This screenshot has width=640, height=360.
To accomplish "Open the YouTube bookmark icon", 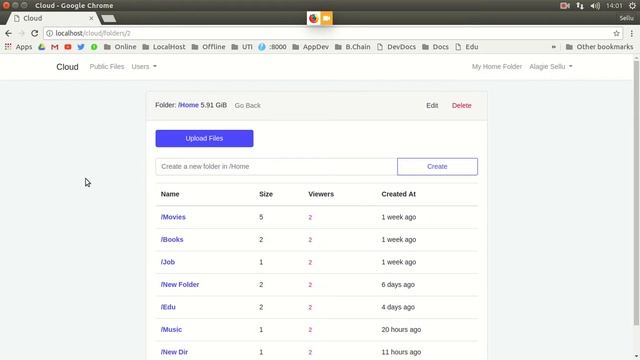I will [x=68, y=47].
